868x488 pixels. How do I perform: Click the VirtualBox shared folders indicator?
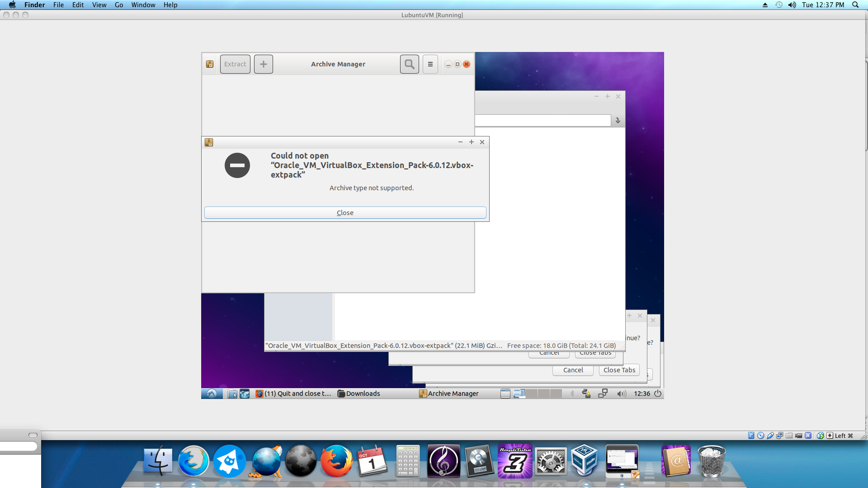click(789, 436)
